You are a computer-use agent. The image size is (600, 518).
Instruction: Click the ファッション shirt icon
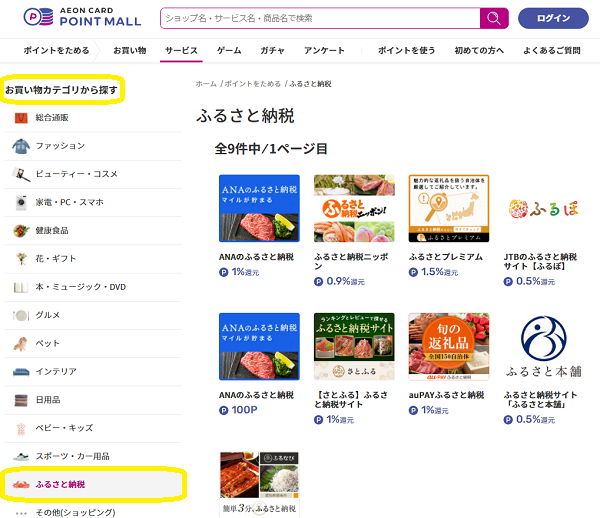tap(21, 146)
